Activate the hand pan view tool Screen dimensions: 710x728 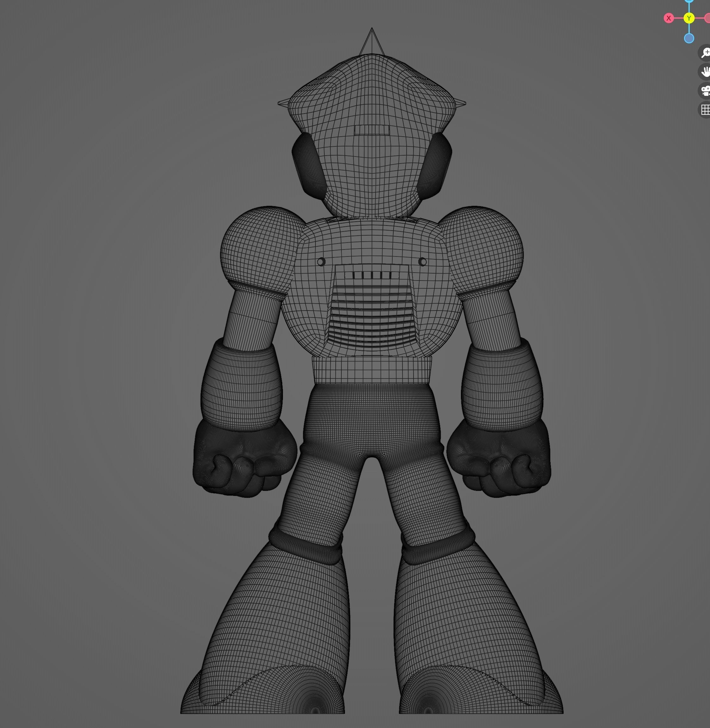pyautogui.click(x=704, y=71)
